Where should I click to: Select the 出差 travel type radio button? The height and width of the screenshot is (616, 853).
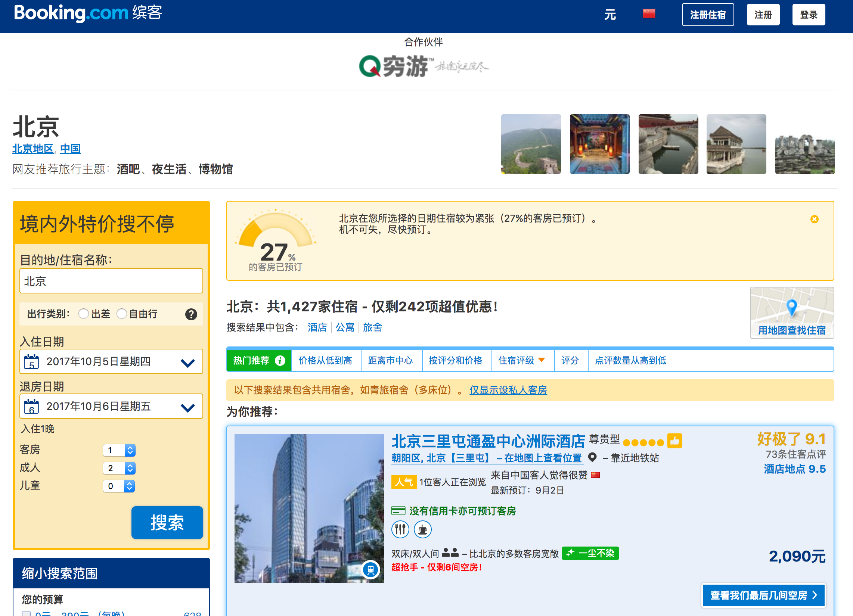(x=84, y=314)
